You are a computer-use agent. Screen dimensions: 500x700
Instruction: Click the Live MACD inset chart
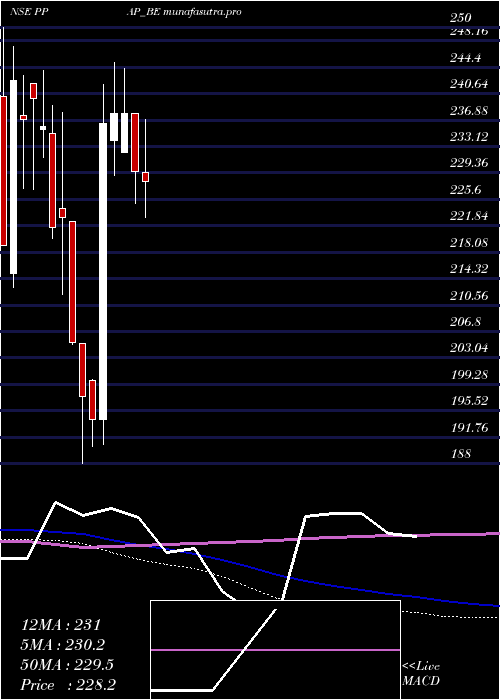coord(275,650)
